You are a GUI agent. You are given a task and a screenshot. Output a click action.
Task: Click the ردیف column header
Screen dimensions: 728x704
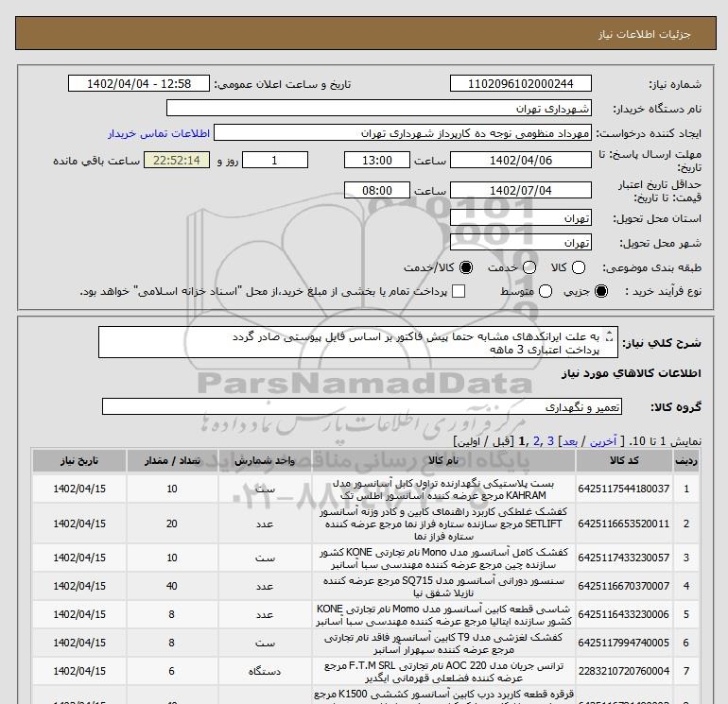click(686, 461)
